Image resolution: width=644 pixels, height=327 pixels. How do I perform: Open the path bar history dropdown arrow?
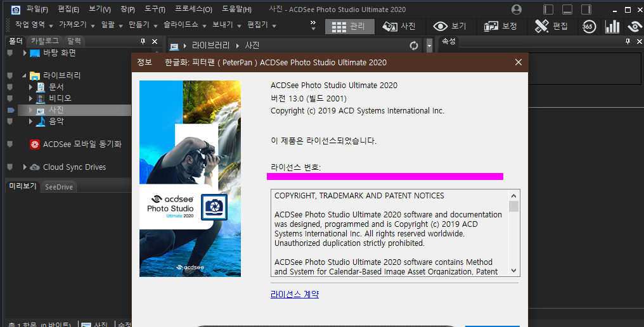[429, 46]
